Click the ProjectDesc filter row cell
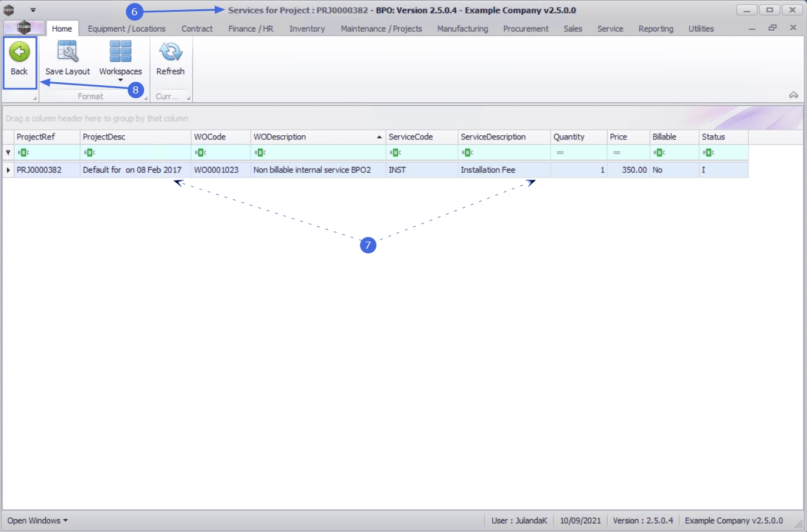Image resolution: width=807 pixels, height=532 pixels. pos(136,153)
